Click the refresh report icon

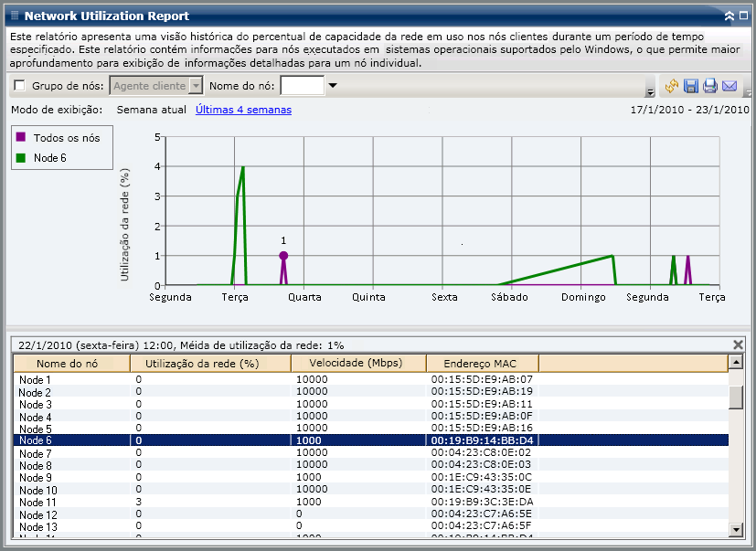(x=672, y=86)
